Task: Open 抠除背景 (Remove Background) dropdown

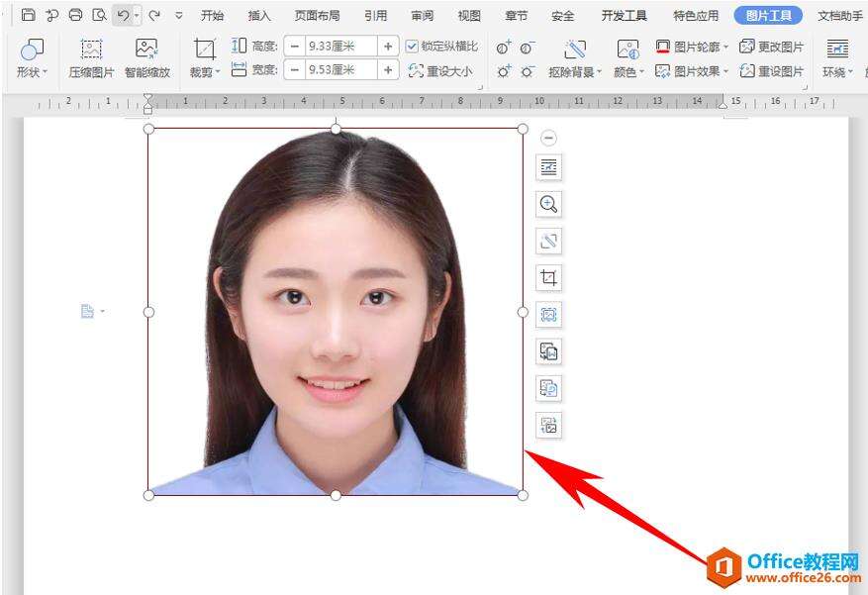Action: pyautogui.click(x=575, y=58)
